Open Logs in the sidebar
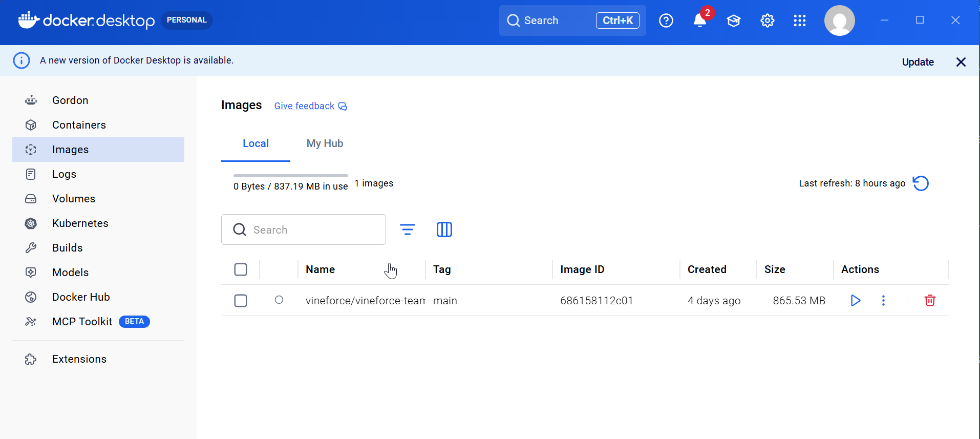The image size is (980, 439). [98, 174]
